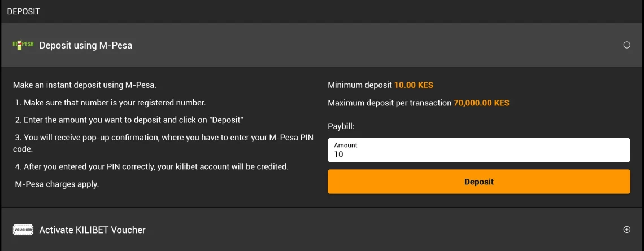
Task: Click the small Amount field label
Action: click(x=345, y=145)
